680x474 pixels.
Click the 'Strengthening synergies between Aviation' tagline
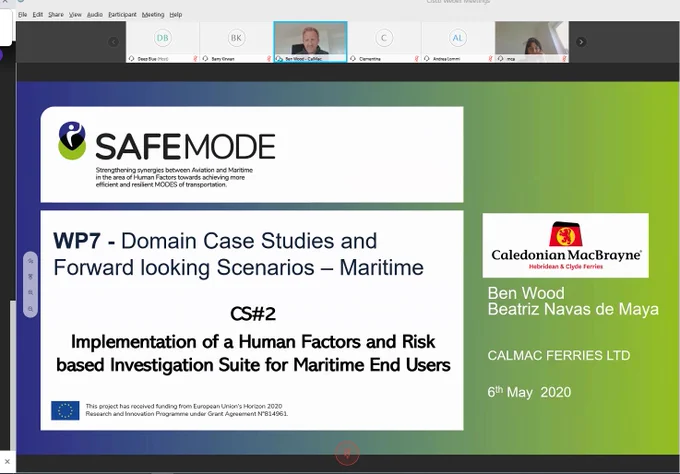[174, 177]
